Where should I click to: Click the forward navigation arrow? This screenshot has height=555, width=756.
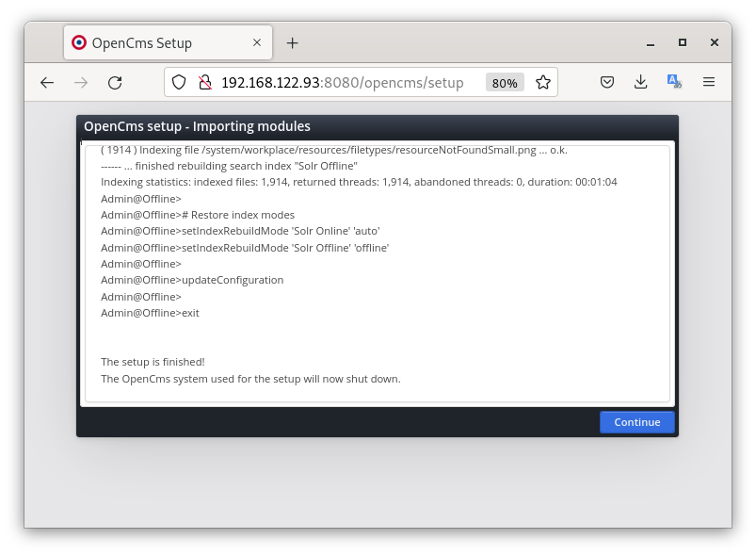[x=81, y=83]
